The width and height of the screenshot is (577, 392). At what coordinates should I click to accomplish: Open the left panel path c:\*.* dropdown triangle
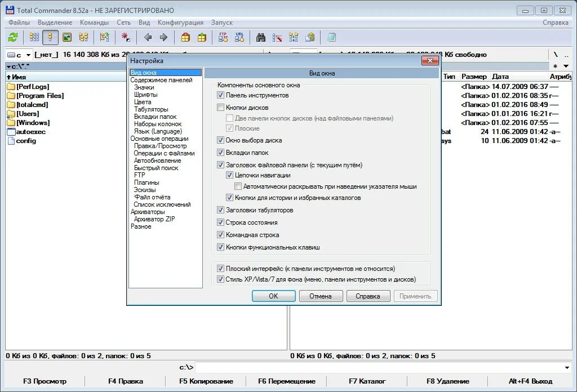point(8,67)
